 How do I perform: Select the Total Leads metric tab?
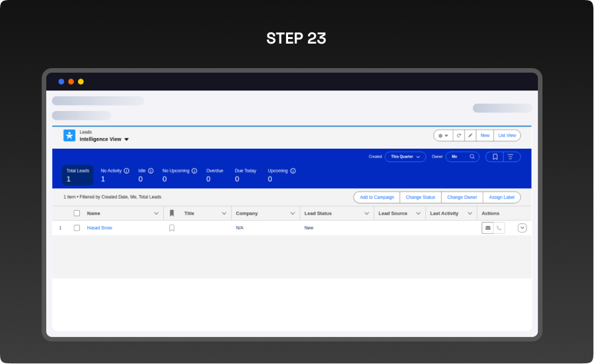click(77, 175)
